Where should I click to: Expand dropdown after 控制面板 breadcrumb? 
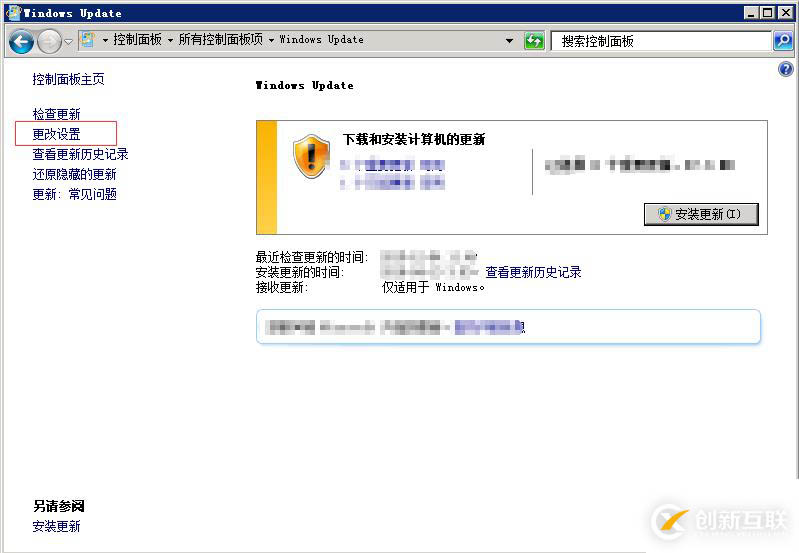click(x=170, y=40)
